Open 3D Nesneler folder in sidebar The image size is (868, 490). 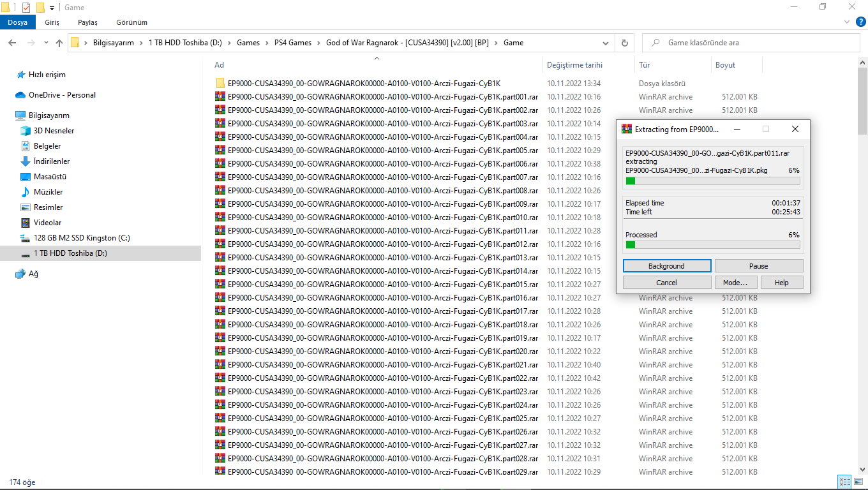pos(54,131)
